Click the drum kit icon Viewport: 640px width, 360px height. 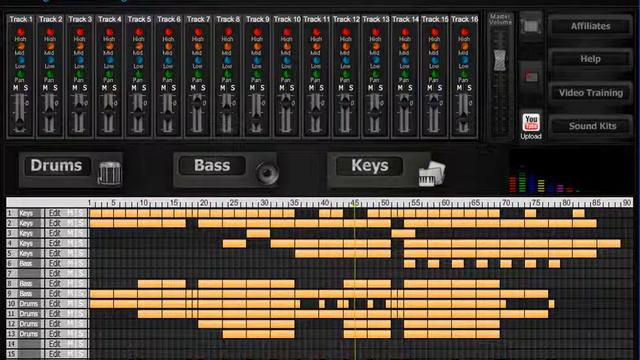pos(109,173)
